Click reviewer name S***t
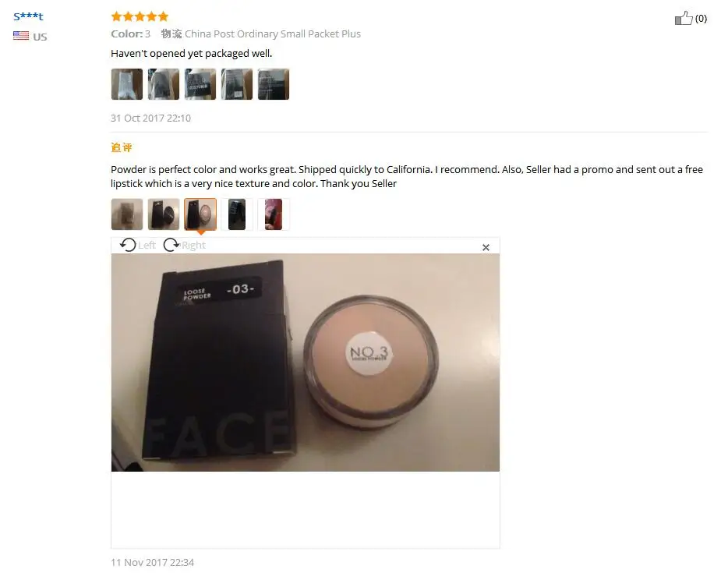 tap(28, 16)
